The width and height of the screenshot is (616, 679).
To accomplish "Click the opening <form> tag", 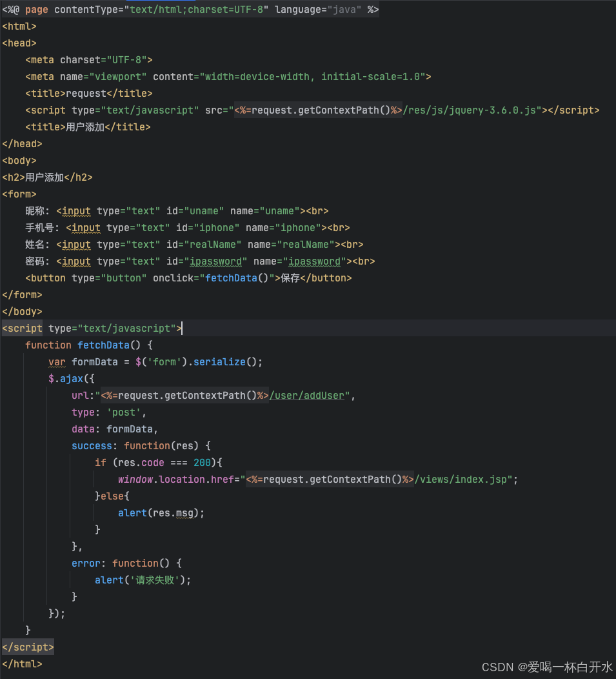I will 19,194.
